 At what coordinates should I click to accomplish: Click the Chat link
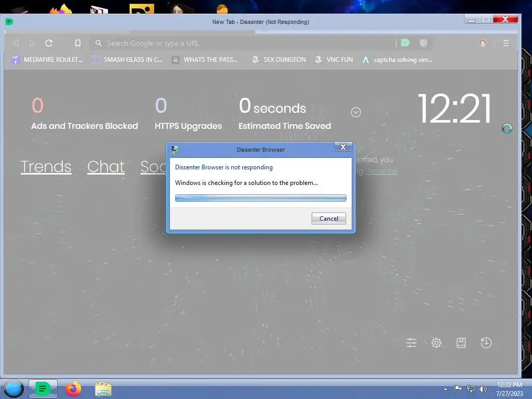(106, 167)
